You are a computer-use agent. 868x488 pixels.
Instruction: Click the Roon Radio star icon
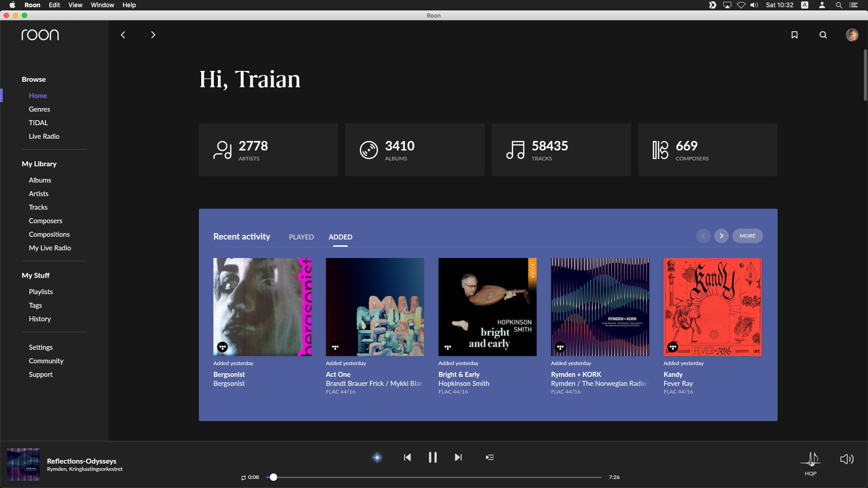[377, 457]
